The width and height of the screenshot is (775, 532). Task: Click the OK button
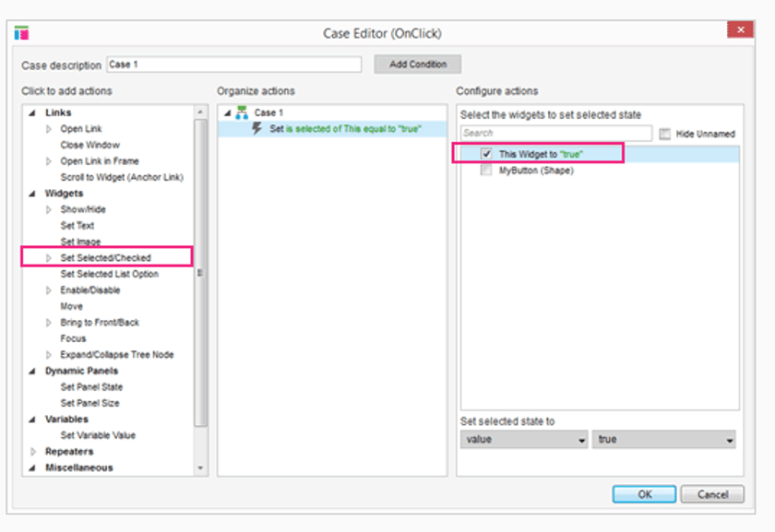click(x=644, y=494)
